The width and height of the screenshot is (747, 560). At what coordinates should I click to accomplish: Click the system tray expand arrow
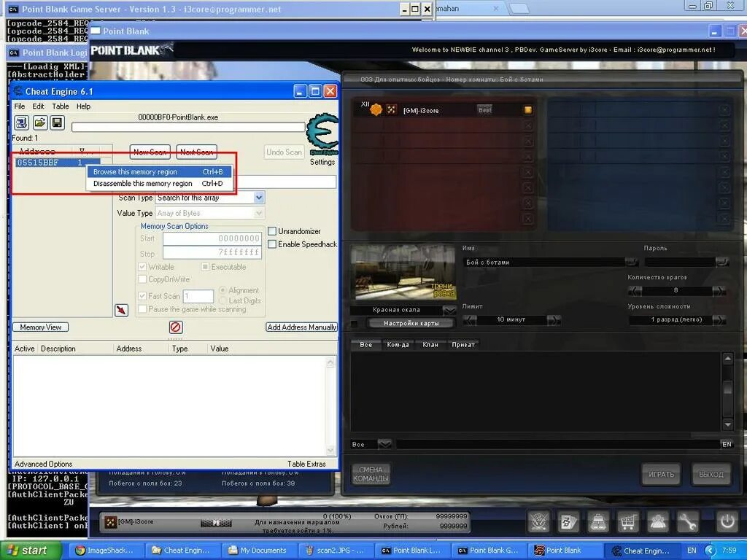click(710, 551)
